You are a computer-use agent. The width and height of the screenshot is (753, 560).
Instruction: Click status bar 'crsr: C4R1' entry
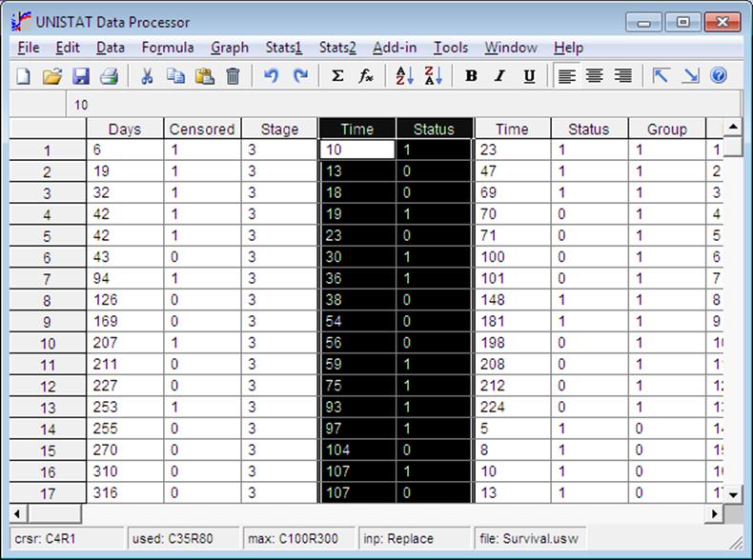coord(67,539)
